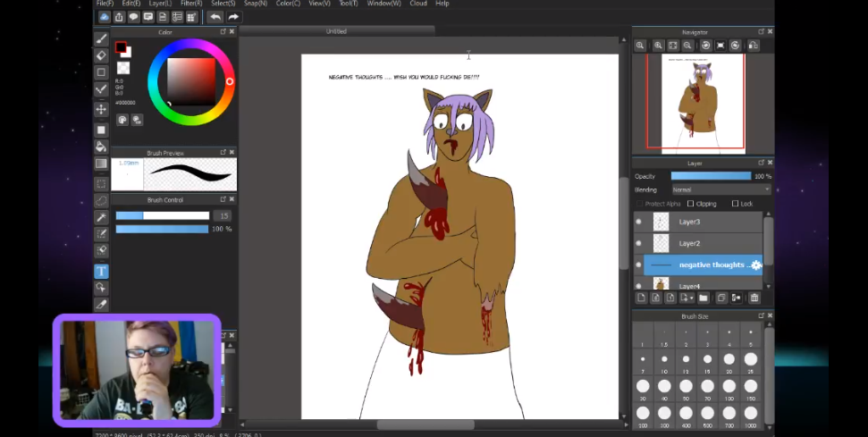Select the Bucket fill tool

point(101,147)
